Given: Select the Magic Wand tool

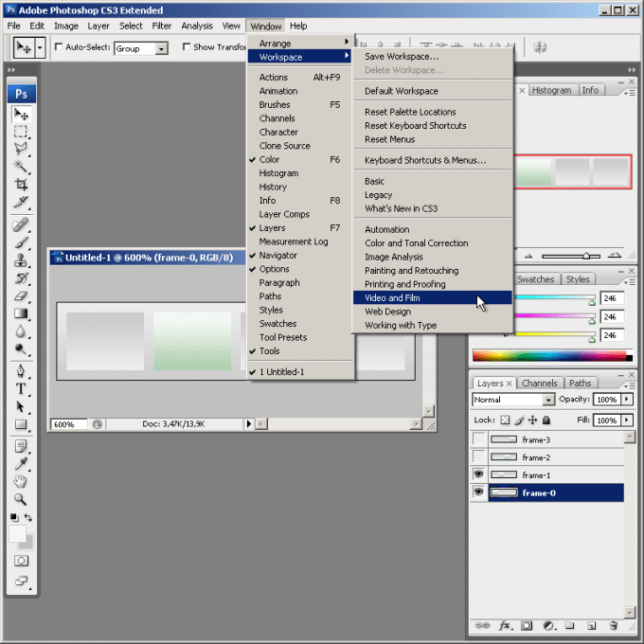Looking at the screenshot, I should (x=21, y=167).
